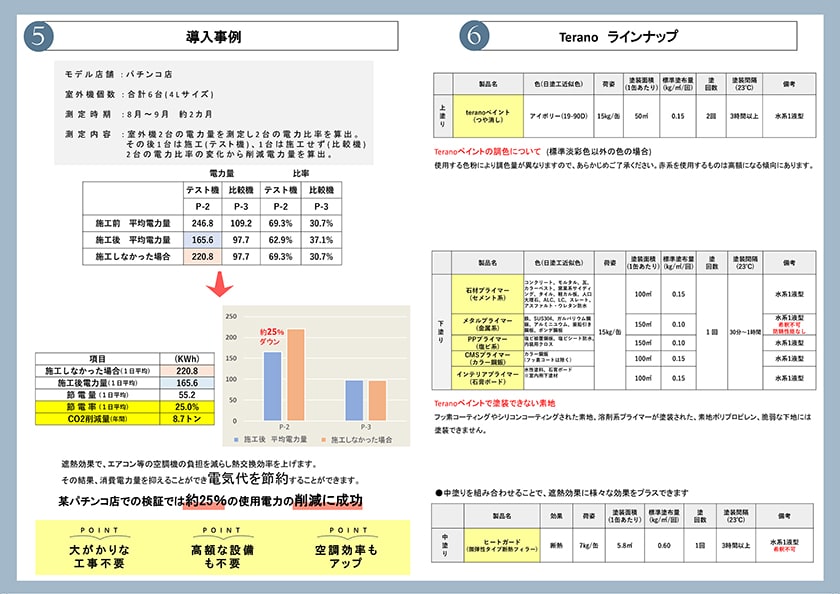Click the 施工前 平均電力量 row label
Screen dimensions: 840x594
click(x=133, y=223)
